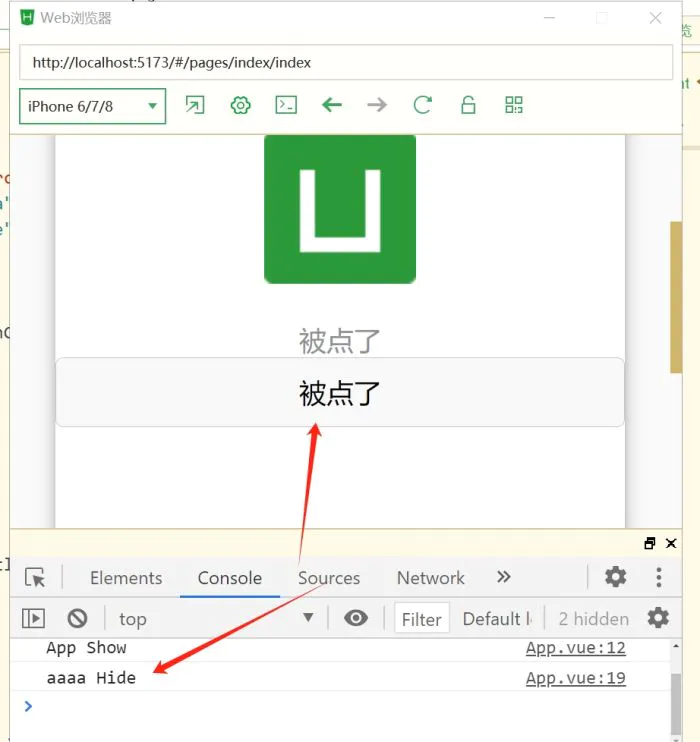Open the top context dropdown
Image resolution: width=700 pixels, height=742 pixels.
(x=215, y=618)
